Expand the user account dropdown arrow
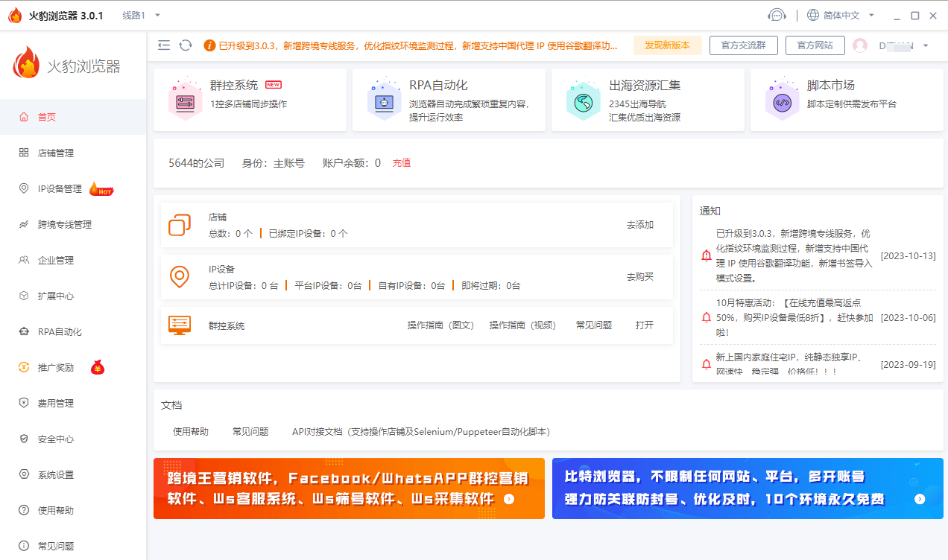948x560 pixels. tap(926, 45)
